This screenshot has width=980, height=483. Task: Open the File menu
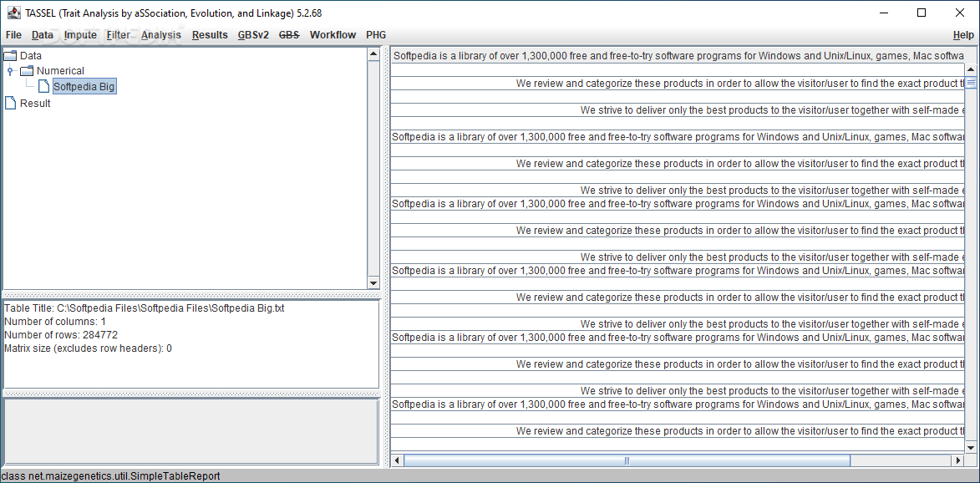13,35
